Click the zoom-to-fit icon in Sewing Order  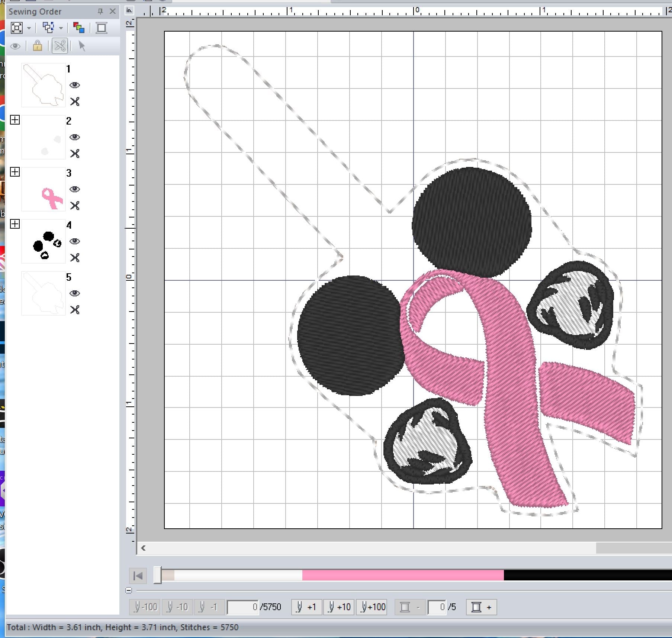(x=17, y=28)
